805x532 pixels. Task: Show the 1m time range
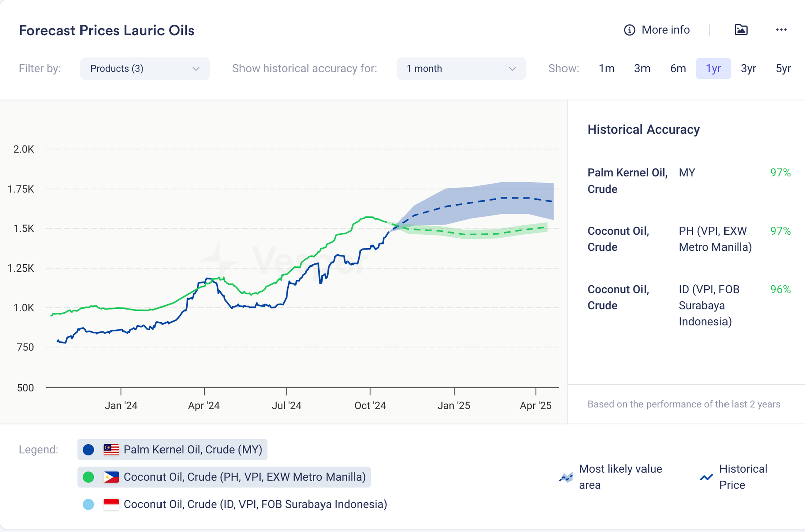(x=606, y=69)
